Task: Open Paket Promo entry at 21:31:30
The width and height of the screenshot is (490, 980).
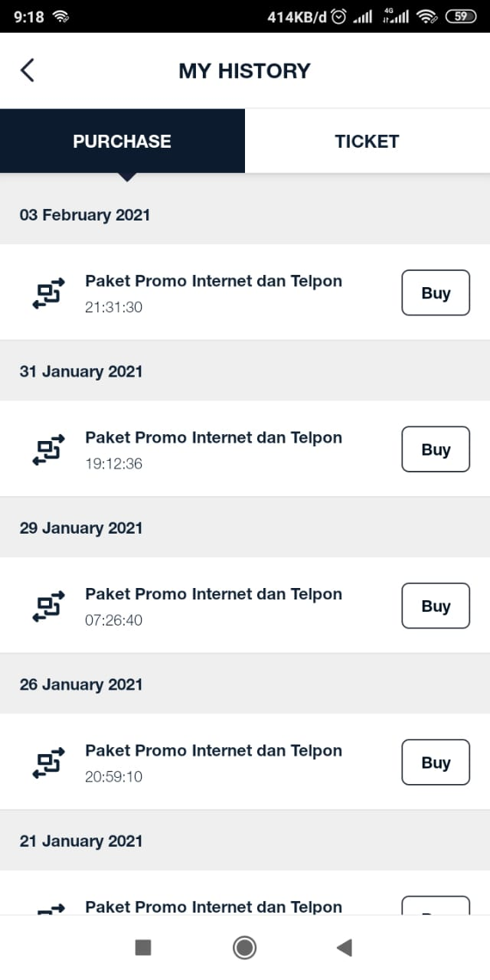Action: [x=214, y=292]
